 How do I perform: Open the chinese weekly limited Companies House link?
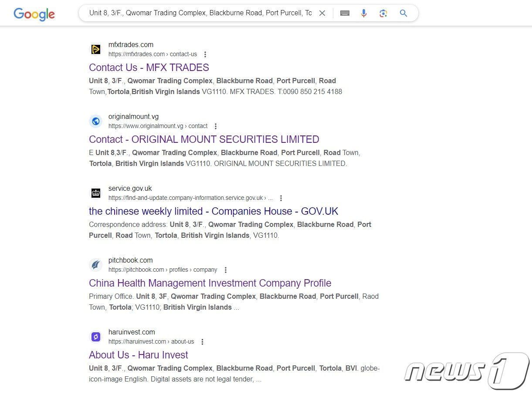pyautogui.click(x=213, y=211)
